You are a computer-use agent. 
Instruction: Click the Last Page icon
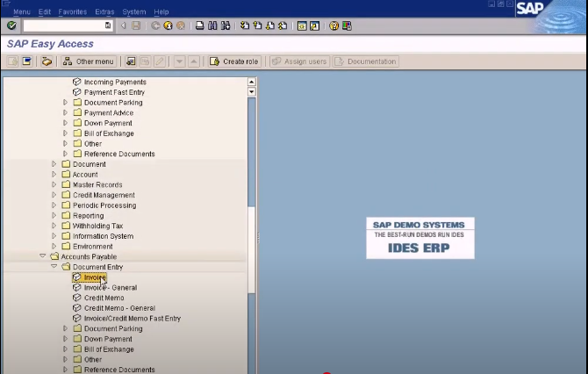click(283, 25)
